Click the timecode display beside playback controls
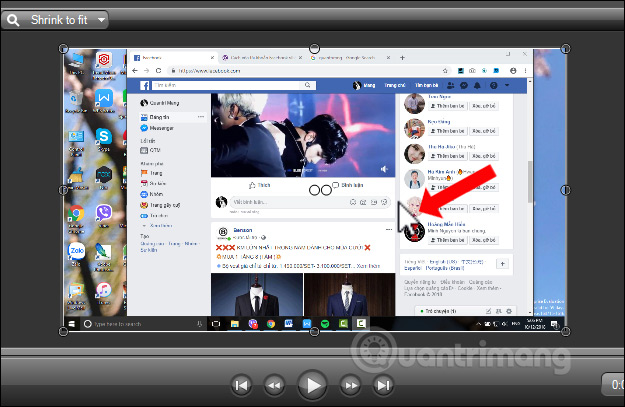This screenshot has width=625, height=407. 611,384
